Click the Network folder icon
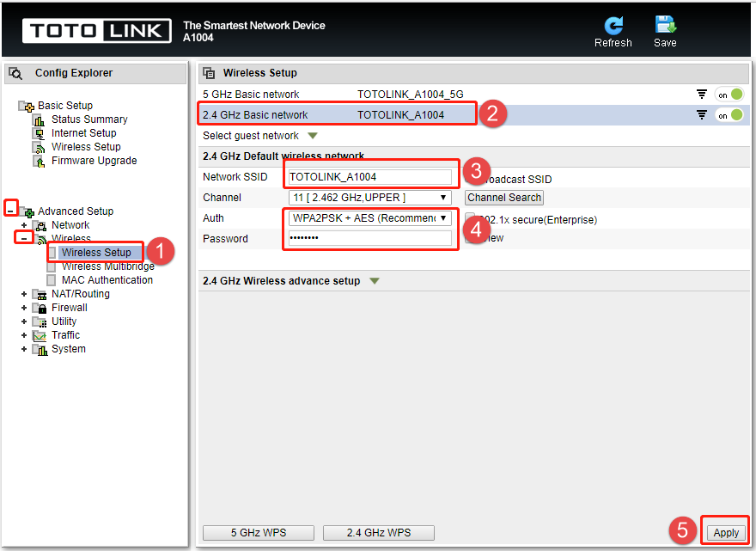Screen dimensions: 756x551 [40, 225]
